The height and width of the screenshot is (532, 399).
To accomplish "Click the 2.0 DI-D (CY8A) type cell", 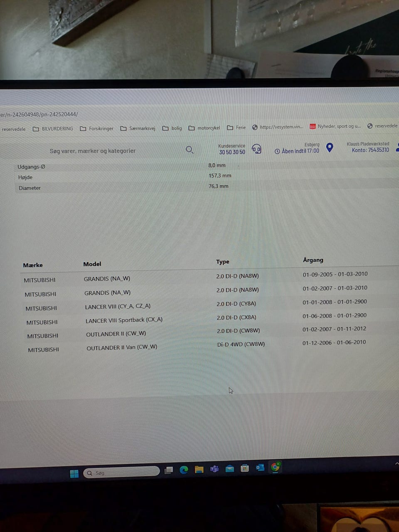I will point(236,304).
